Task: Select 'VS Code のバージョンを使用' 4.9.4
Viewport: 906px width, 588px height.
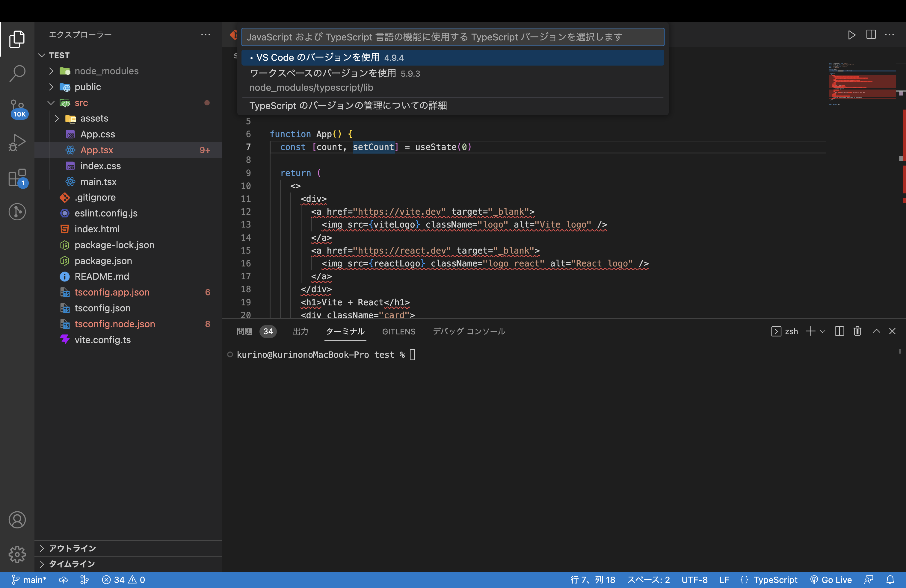Action: coord(453,57)
